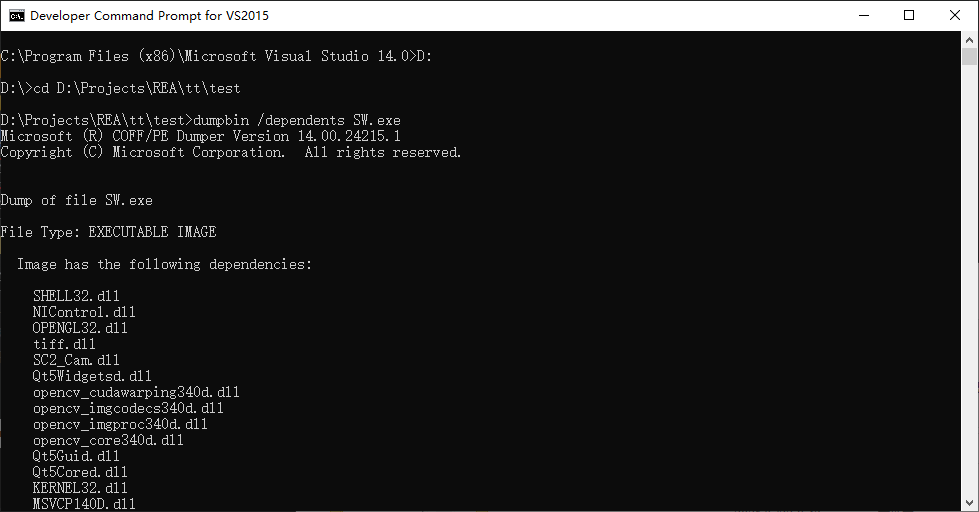Click the vertical scrollbar thumb
Image resolution: width=979 pixels, height=512 pixels.
point(969,57)
